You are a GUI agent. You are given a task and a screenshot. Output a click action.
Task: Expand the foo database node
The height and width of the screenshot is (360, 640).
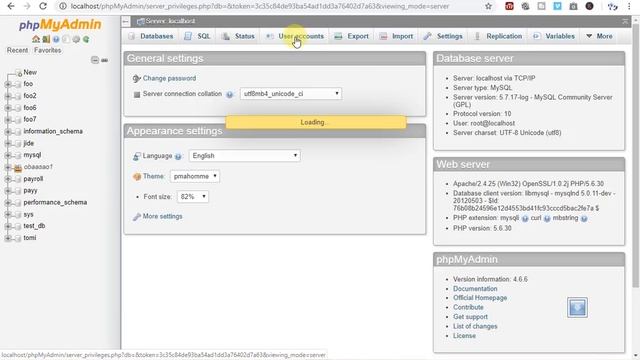coord(8,84)
